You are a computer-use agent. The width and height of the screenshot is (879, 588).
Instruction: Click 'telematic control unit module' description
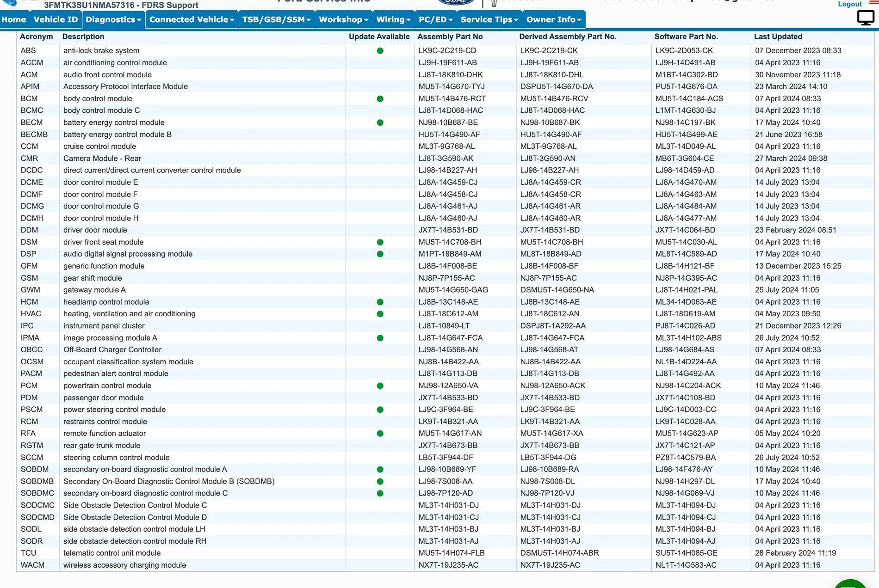point(112,553)
